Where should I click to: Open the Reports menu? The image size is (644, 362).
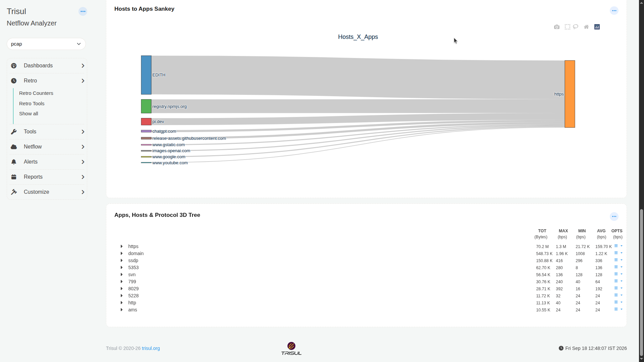tap(47, 177)
